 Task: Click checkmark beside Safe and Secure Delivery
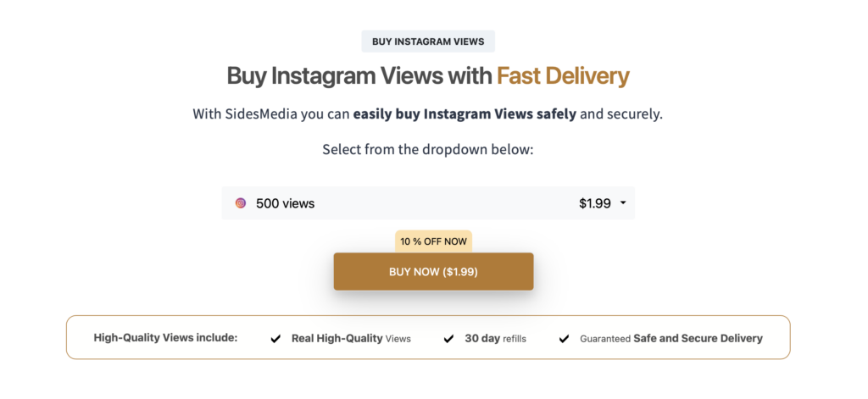tap(564, 339)
